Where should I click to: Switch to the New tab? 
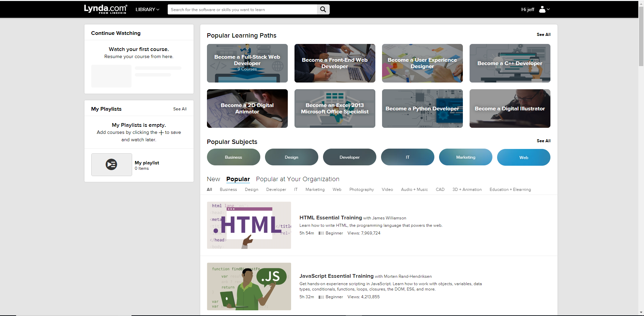213,179
